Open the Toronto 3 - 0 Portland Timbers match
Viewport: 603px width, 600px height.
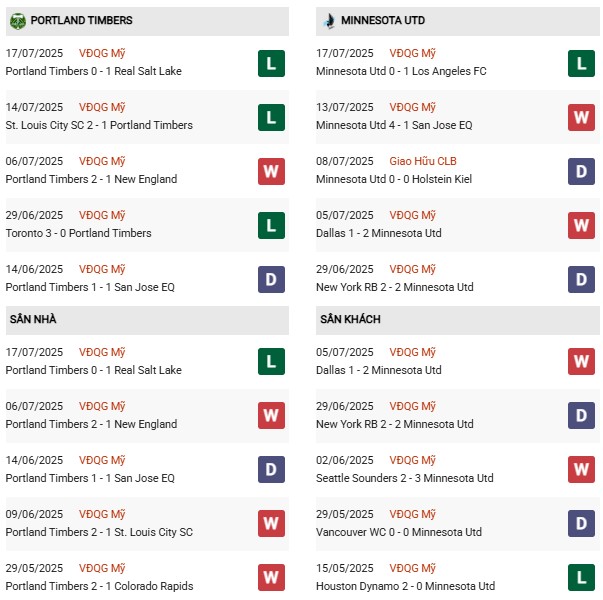coord(78,233)
